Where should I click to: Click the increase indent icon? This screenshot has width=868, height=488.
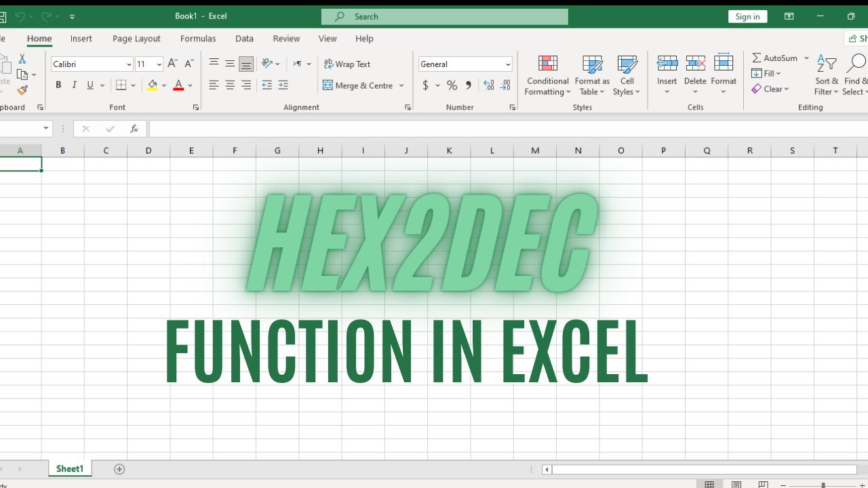283,85
